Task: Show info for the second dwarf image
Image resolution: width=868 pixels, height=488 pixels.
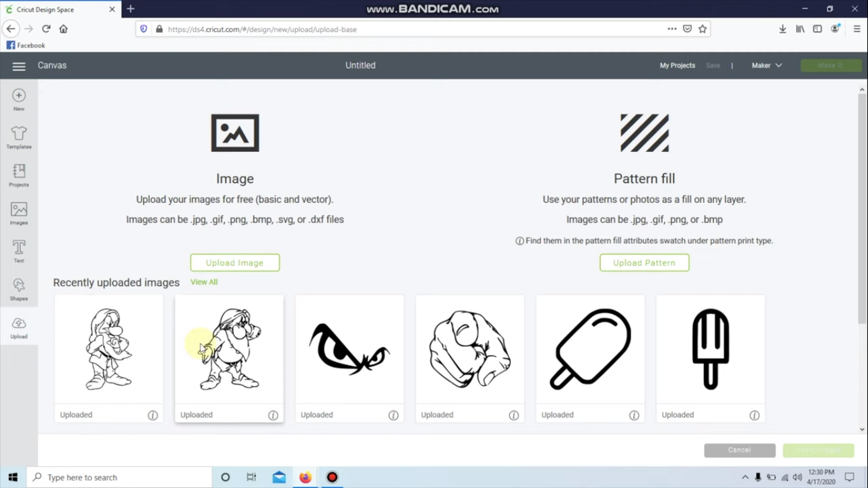Action: 273,415
